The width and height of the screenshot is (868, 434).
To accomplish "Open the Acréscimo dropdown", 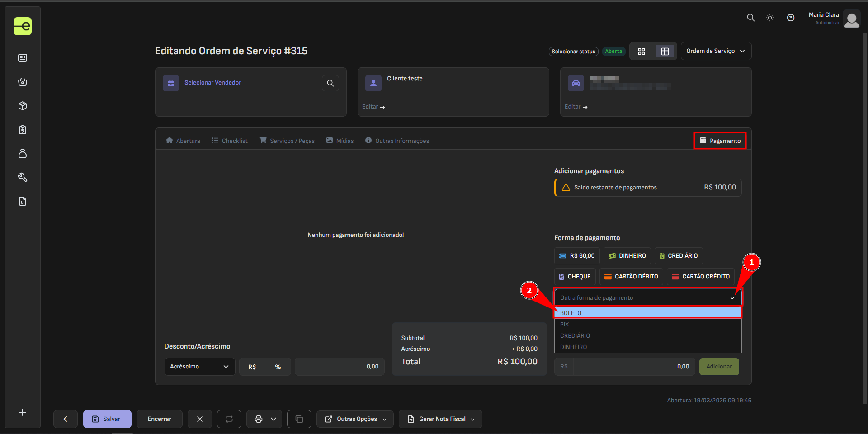I will (199, 367).
